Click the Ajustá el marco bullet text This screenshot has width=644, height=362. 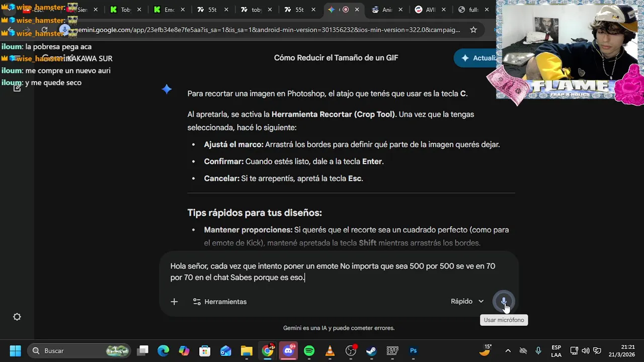352,144
